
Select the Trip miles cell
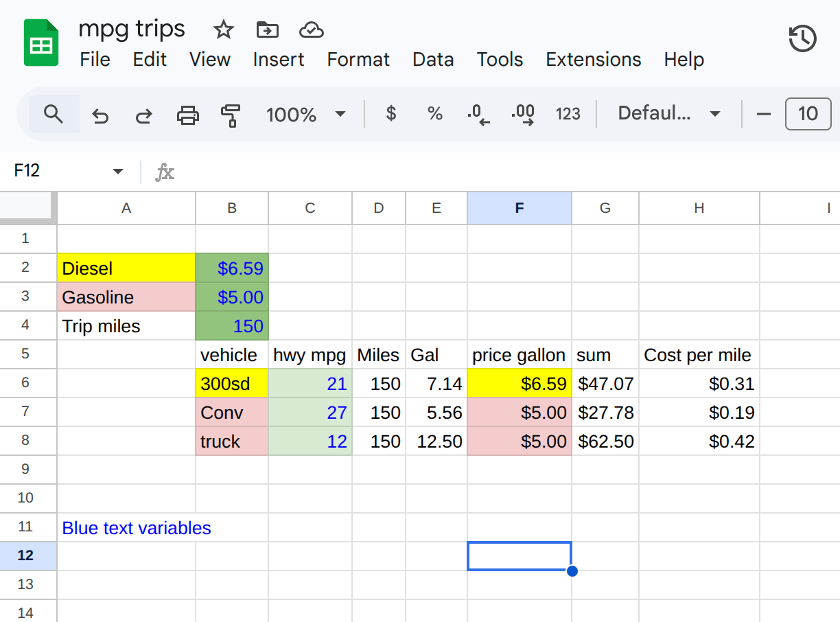click(126, 325)
